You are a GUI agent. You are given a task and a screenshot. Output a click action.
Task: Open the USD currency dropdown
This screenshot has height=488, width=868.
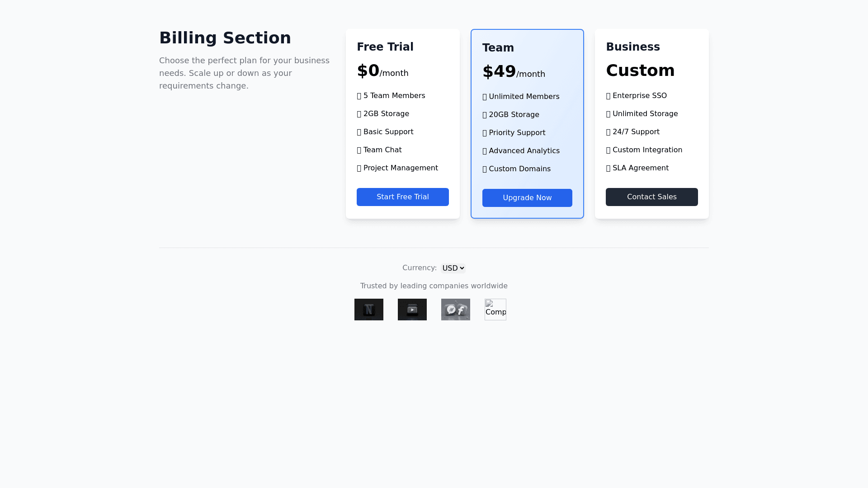click(453, 268)
